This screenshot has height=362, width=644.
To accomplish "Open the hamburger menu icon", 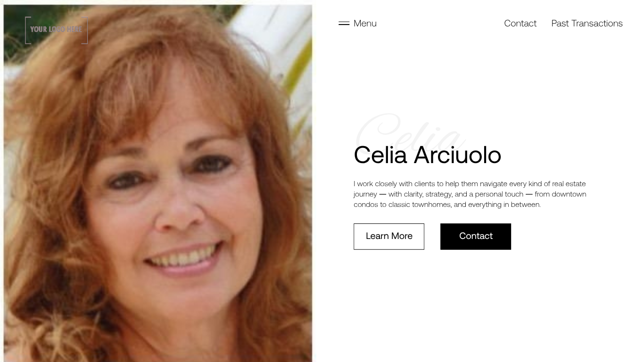I will [x=344, y=23].
